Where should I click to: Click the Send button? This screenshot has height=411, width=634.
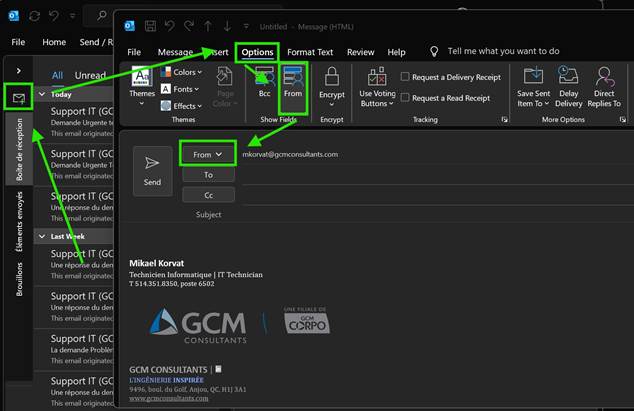click(x=152, y=171)
